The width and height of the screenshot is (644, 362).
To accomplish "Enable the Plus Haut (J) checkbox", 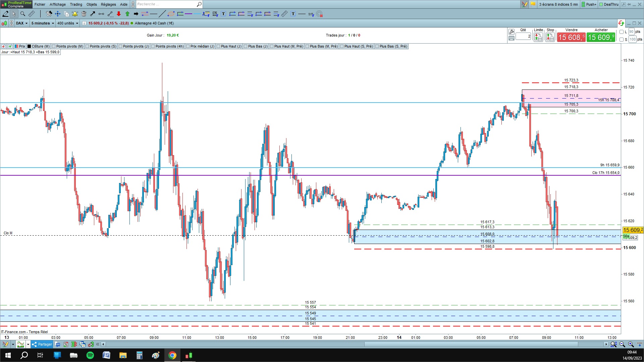I will 219,46.
